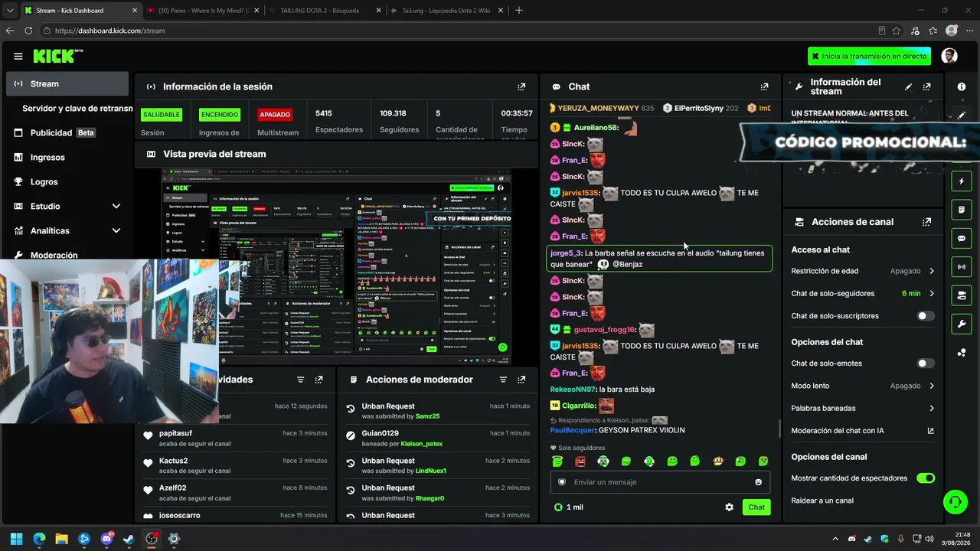
Task: Filter the activity feed list
Action: 300,380
